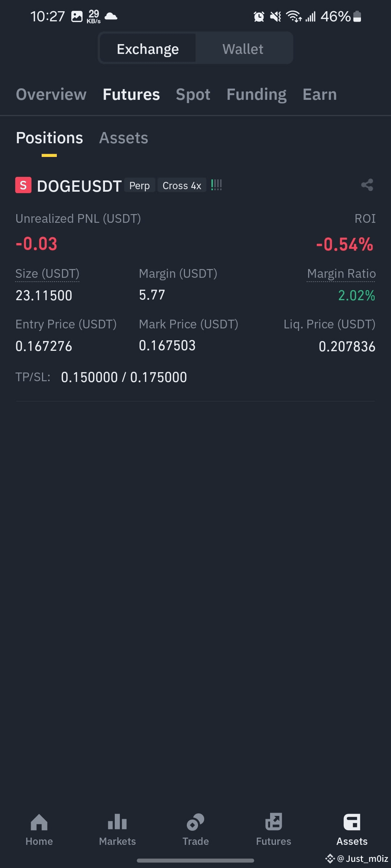Viewport: 391px width, 868px height.
Task: Tap the ADL indicator bars icon
Action: 216,185
